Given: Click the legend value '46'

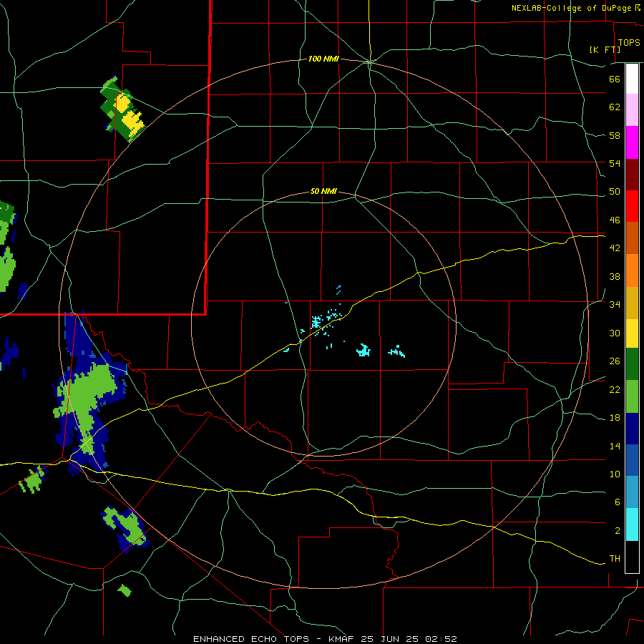Looking at the screenshot, I should (615, 220).
